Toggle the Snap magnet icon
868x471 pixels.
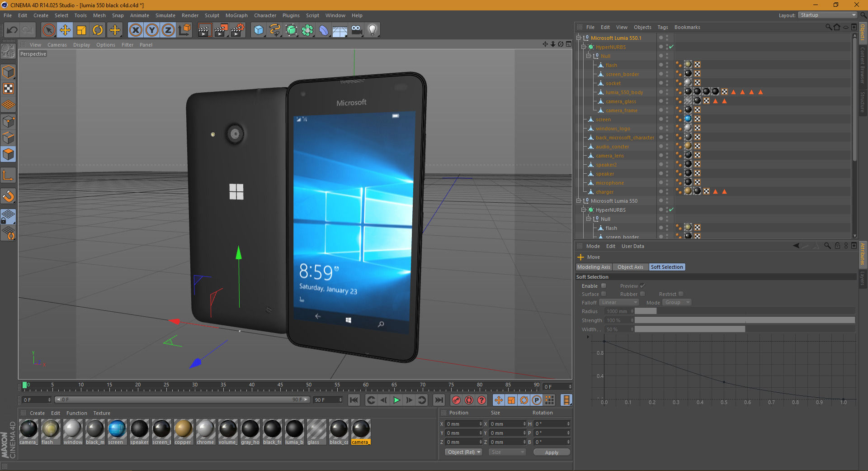pyautogui.click(x=8, y=196)
